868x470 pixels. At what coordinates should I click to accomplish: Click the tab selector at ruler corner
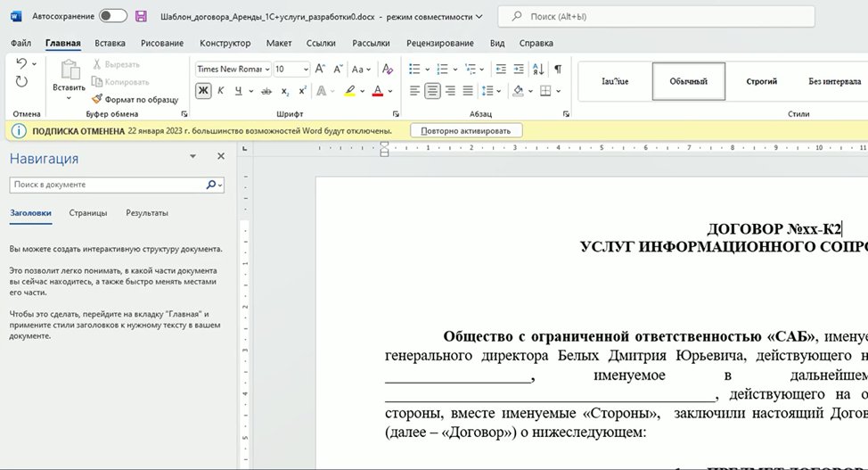(245, 148)
